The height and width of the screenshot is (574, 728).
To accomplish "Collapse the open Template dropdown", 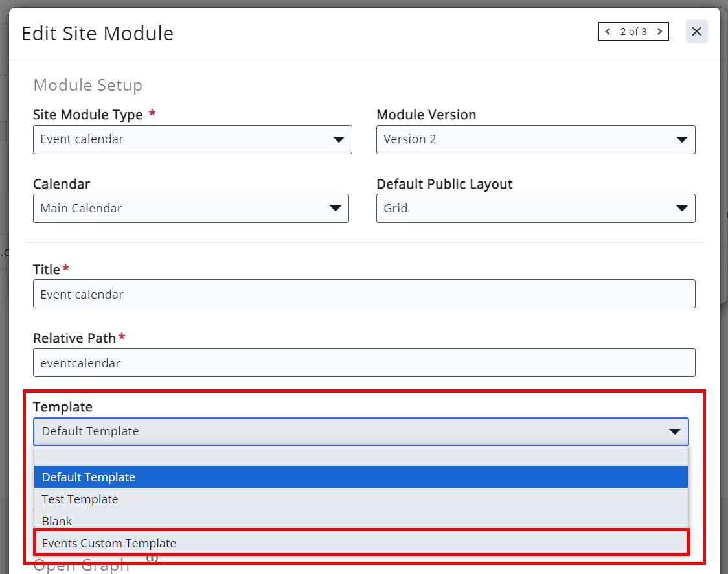I will (x=361, y=431).
